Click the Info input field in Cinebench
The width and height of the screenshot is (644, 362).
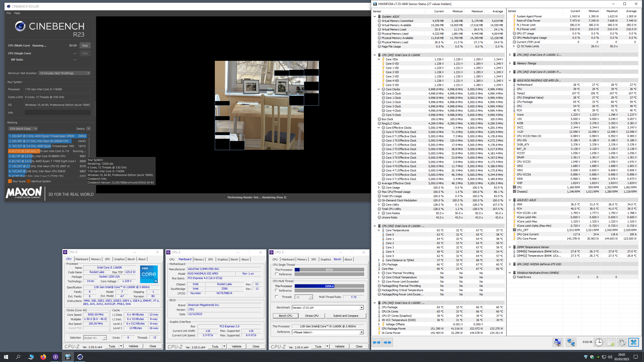coord(57,113)
